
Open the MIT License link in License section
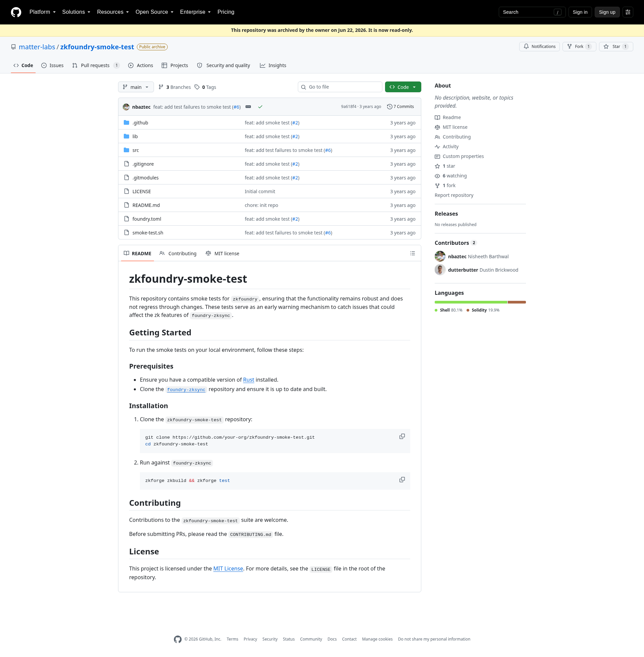(228, 569)
